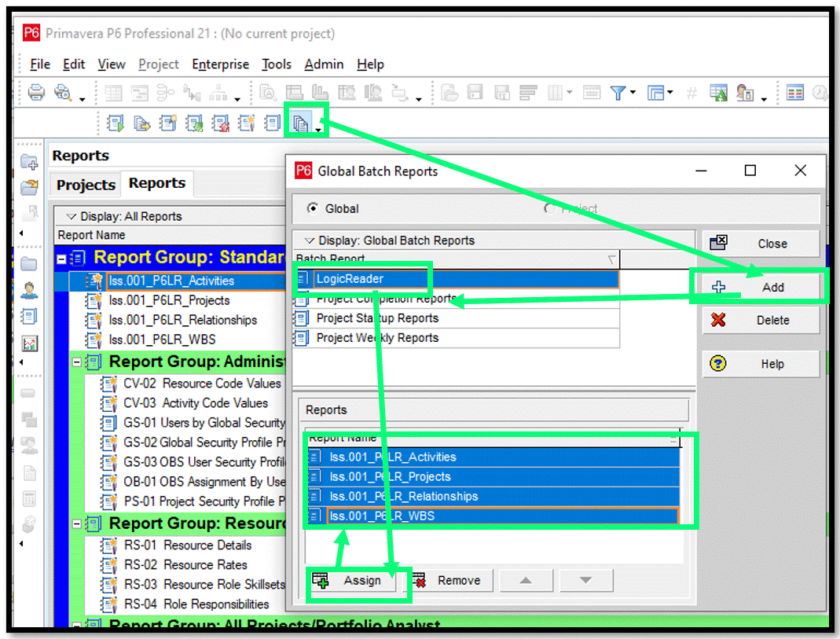
Task: Click the Layout icon next to the filter
Action: tap(655, 93)
